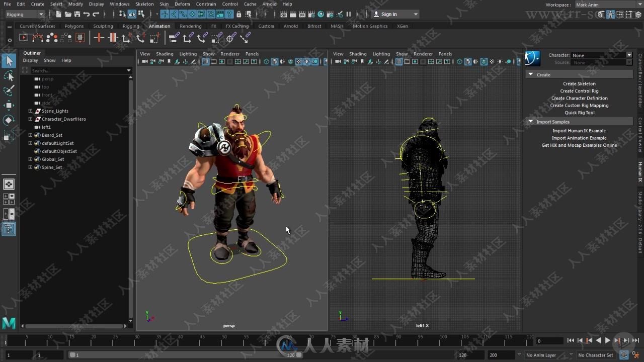Open Hypershade sphere icon in status line
Image resolution: width=644 pixels, height=362 pixels.
click(x=321, y=14)
